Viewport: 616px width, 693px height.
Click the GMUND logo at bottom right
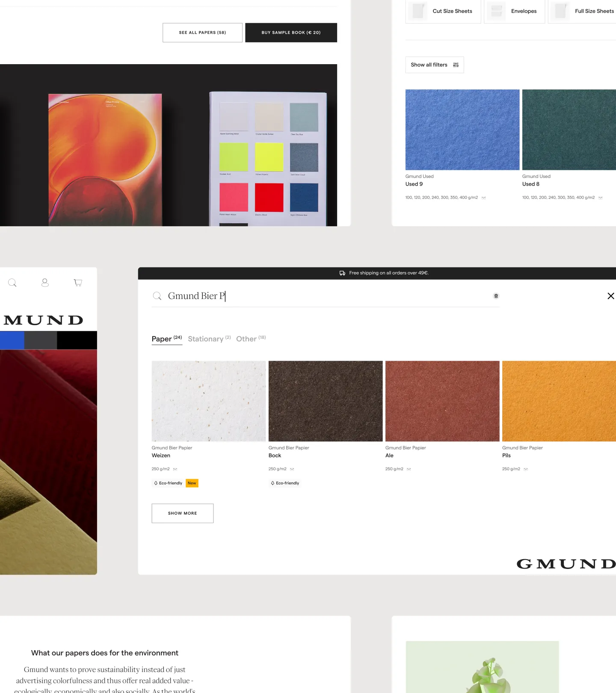point(566,564)
